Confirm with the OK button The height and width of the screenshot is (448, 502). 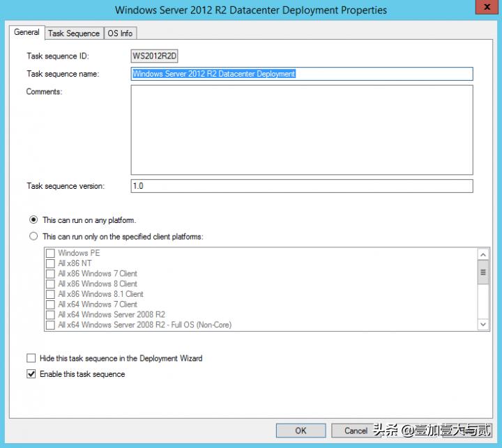point(301,431)
